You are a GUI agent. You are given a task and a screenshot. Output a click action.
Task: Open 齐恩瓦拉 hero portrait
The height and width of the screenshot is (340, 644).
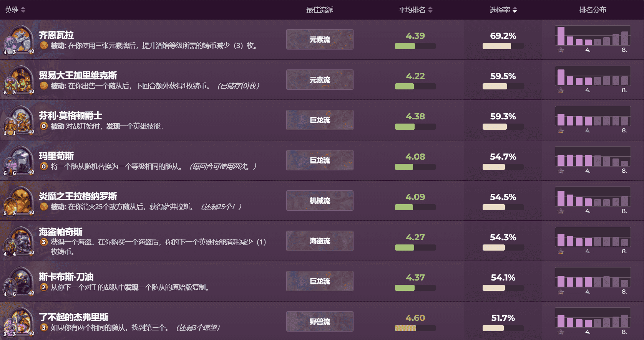coord(19,40)
